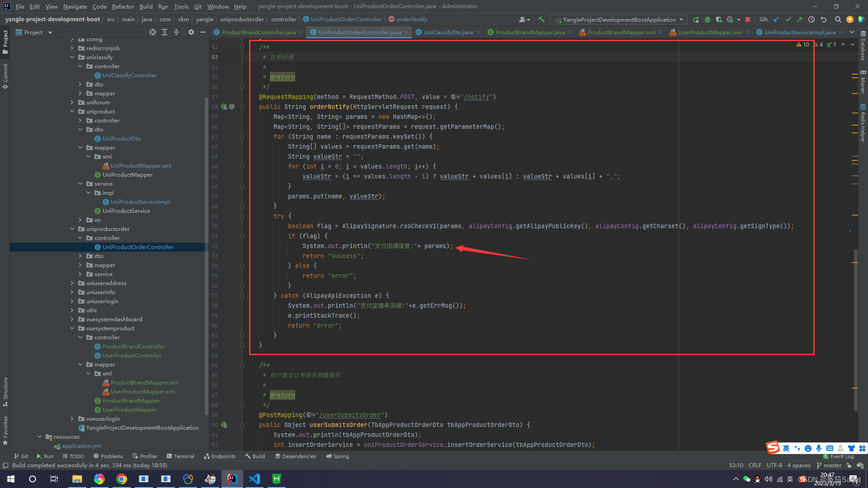Close UniProductOrderController.java tab
The image size is (868, 488).
[406, 32]
